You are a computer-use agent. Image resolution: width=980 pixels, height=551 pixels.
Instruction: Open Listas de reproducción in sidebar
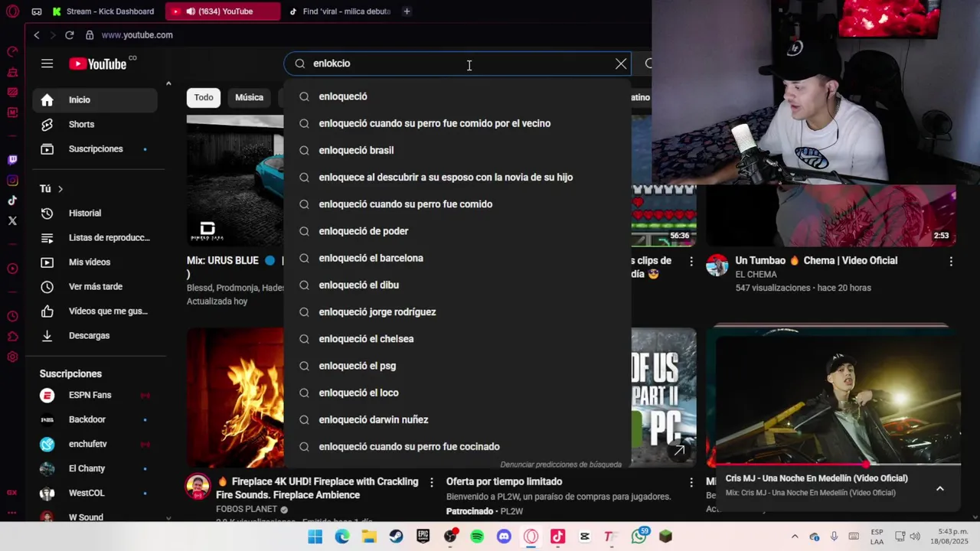tap(95, 237)
